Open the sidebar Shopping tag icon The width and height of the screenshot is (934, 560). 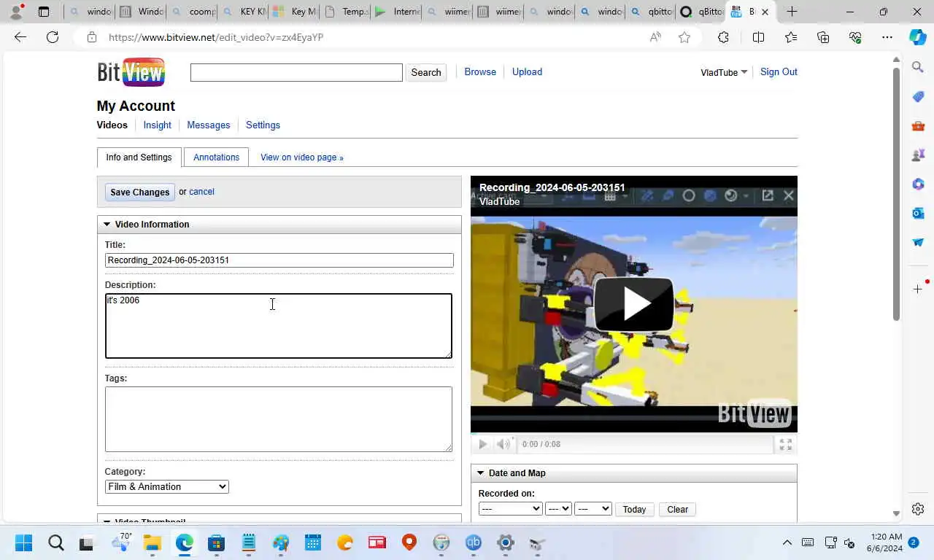pyautogui.click(x=918, y=96)
